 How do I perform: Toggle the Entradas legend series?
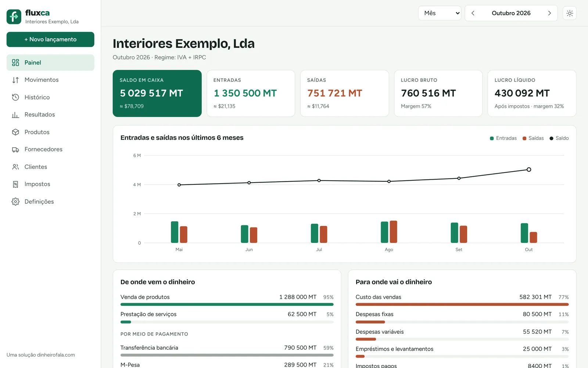click(503, 138)
